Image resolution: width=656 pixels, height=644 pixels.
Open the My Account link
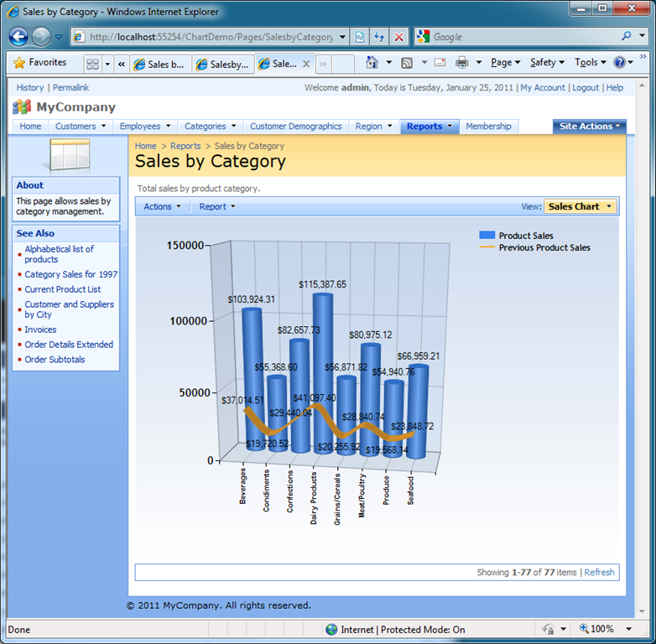[x=543, y=87]
